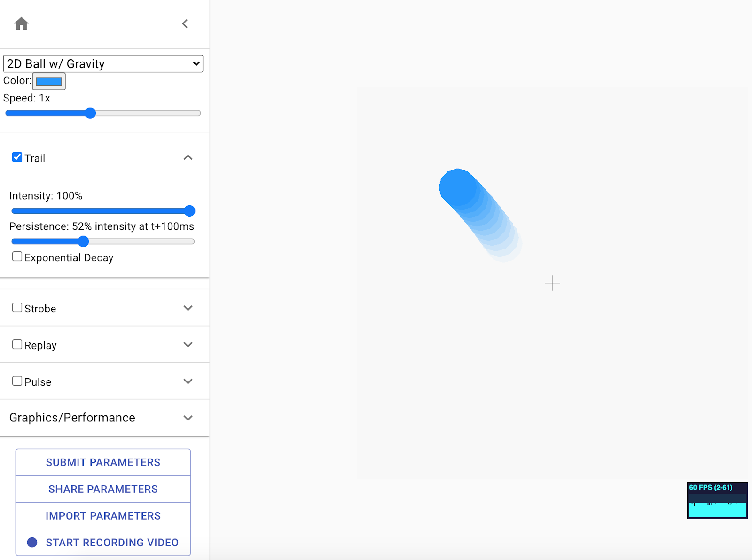Enable Exponential Decay checkbox
The width and height of the screenshot is (752, 560).
pyautogui.click(x=17, y=257)
